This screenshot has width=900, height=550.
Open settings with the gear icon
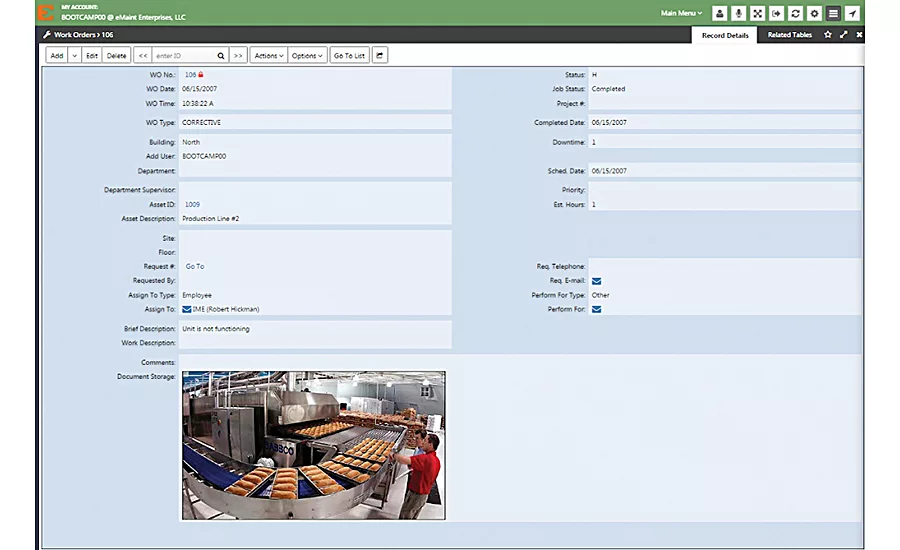(814, 13)
